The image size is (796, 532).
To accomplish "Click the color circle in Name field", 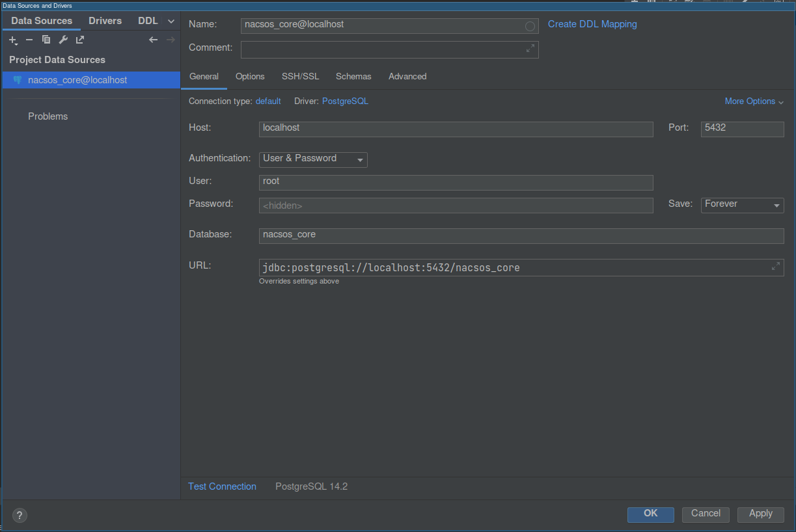I will (x=530, y=26).
